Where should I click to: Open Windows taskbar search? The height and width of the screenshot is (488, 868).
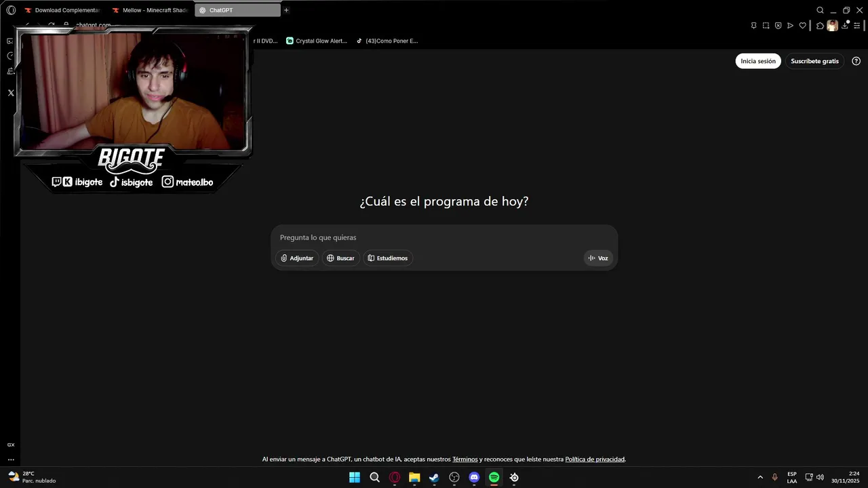point(374,477)
